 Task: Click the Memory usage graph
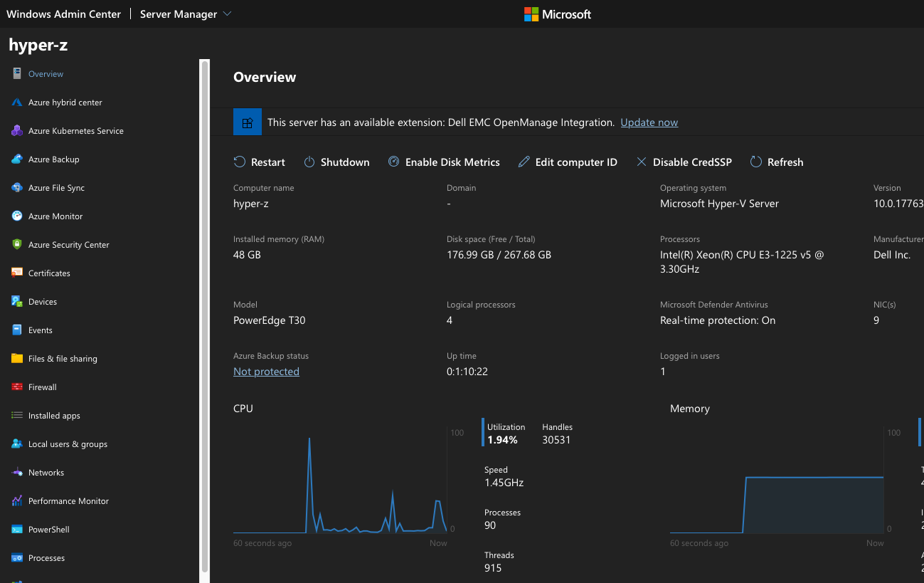[x=777, y=480]
